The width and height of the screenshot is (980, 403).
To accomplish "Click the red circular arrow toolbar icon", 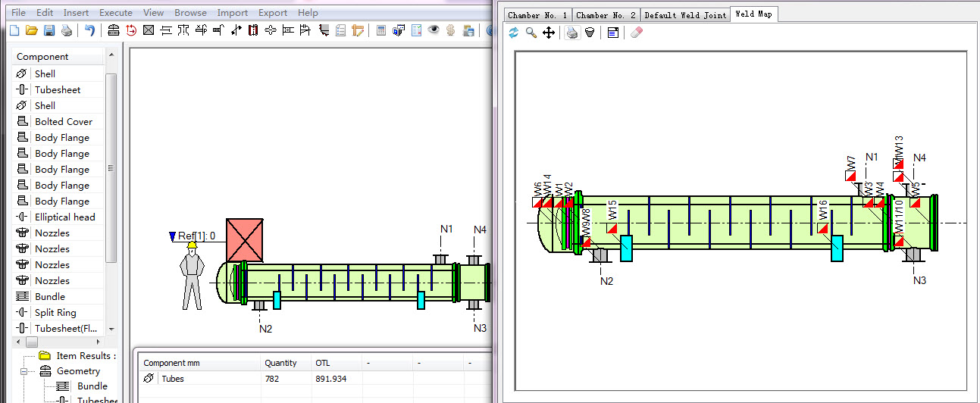I will click(131, 30).
